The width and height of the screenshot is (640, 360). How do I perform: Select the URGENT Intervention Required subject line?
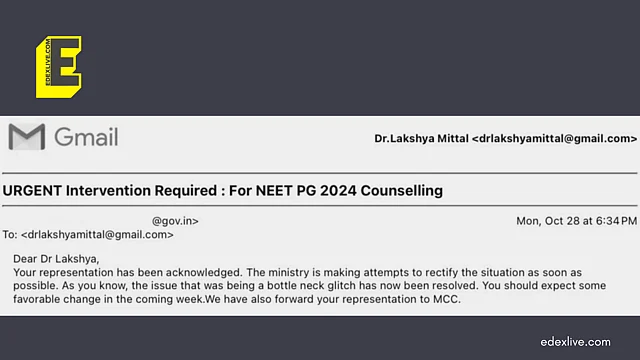point(222,191)
